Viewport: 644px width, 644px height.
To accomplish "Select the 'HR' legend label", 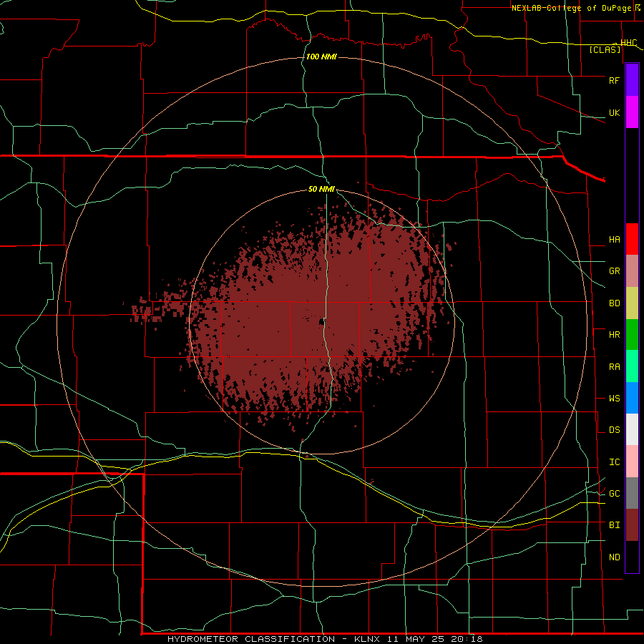I will (614, 335).
